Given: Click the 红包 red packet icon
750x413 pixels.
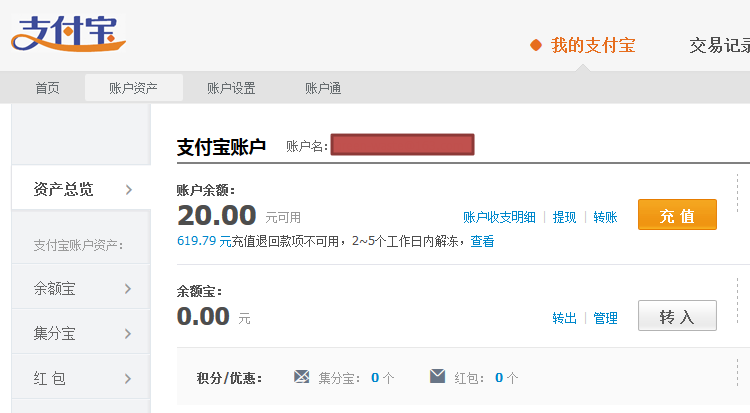Looking at the screenshot, I should (x=437, y=377).
